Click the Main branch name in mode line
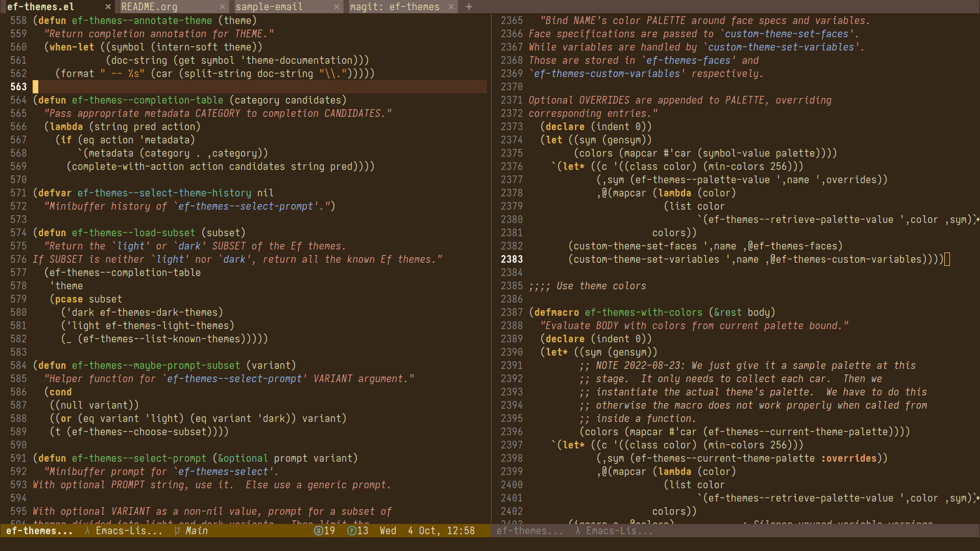Image resolution: width=980 pixels, height=551 pixels. (197, 531)
